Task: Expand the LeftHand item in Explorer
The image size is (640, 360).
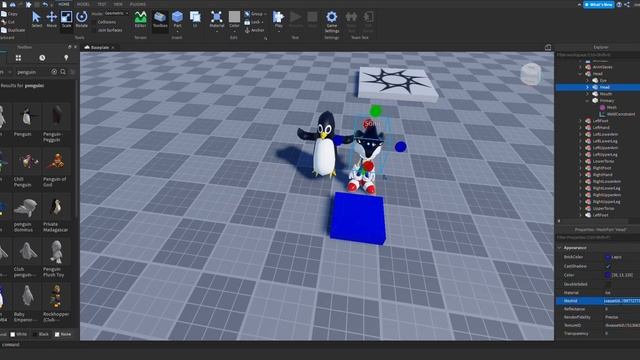Action: [580, 127]
